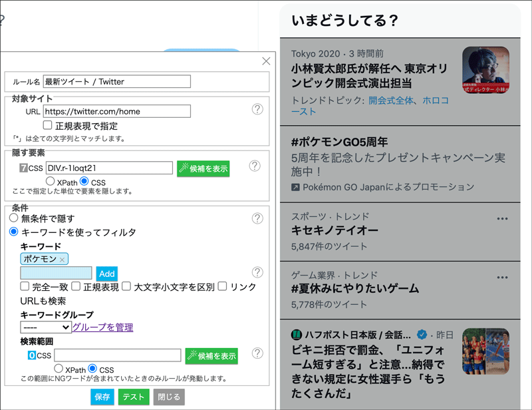
Task: Click Pokémon GO Japanによるプロモーション label
Action: [x=388, y=187]
